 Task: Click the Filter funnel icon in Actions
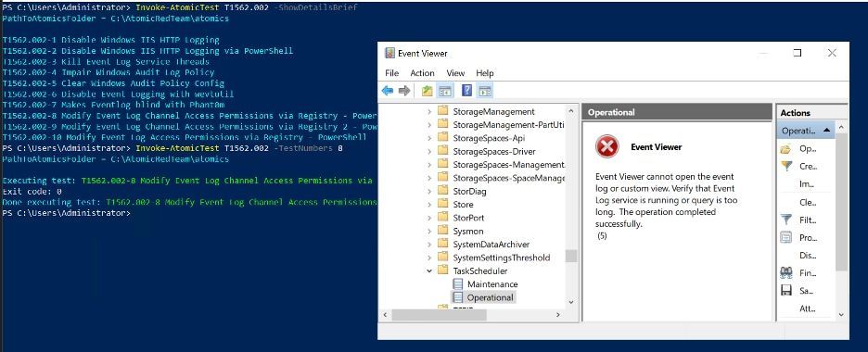[x=786, y=220]
